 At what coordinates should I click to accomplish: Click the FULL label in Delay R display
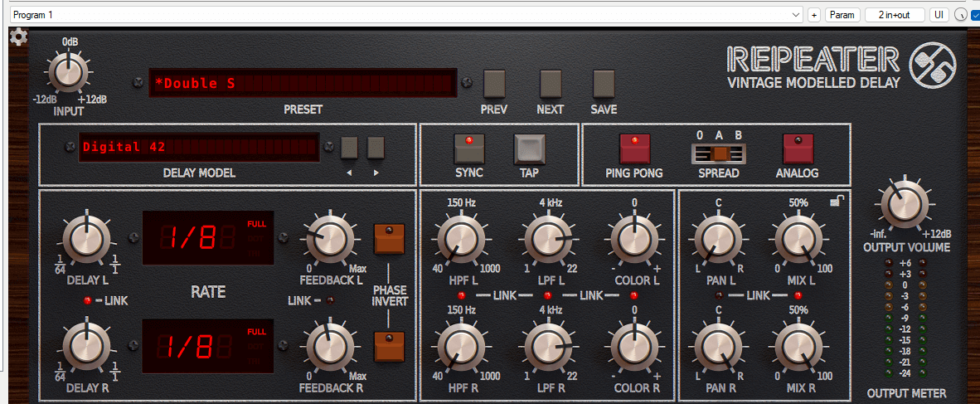click(255, 332)
